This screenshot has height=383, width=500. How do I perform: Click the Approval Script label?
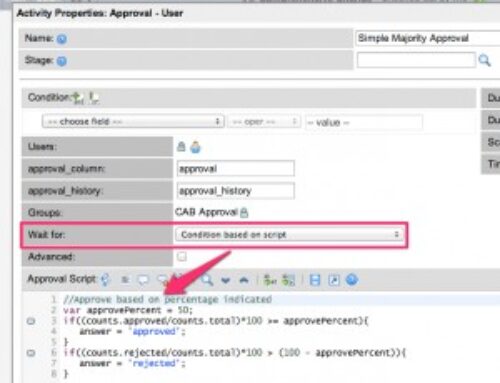[x=62, y=279]
